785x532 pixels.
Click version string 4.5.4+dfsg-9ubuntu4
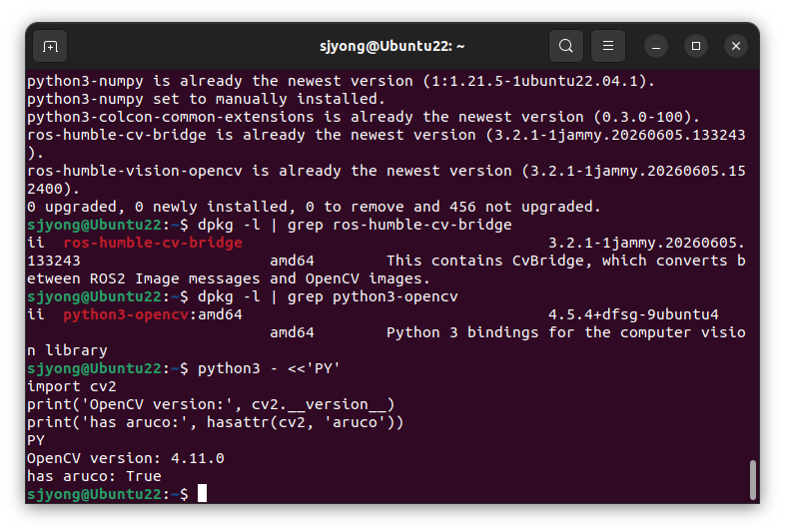(633, 314)
